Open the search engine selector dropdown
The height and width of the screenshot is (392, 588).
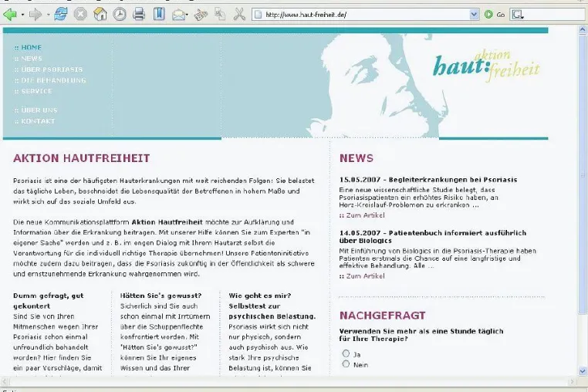click(x=518, y=15)
